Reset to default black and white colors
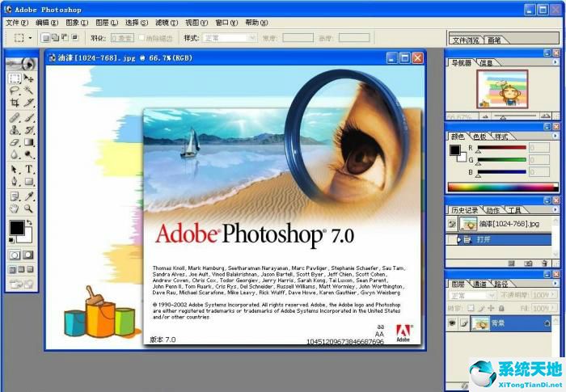The height and width of the screenshot is (392, 566). pyautogui.click(x=11, y=240)
